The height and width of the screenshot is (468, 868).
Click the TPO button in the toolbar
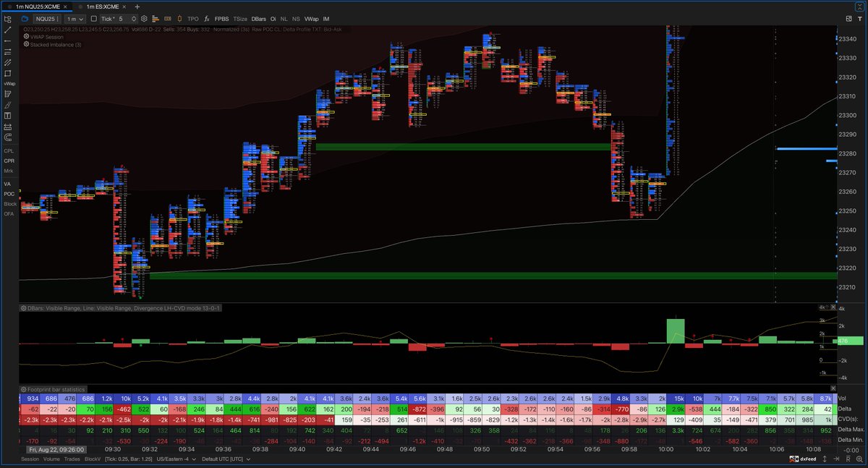pyautogui.click(x=193, y=19)
